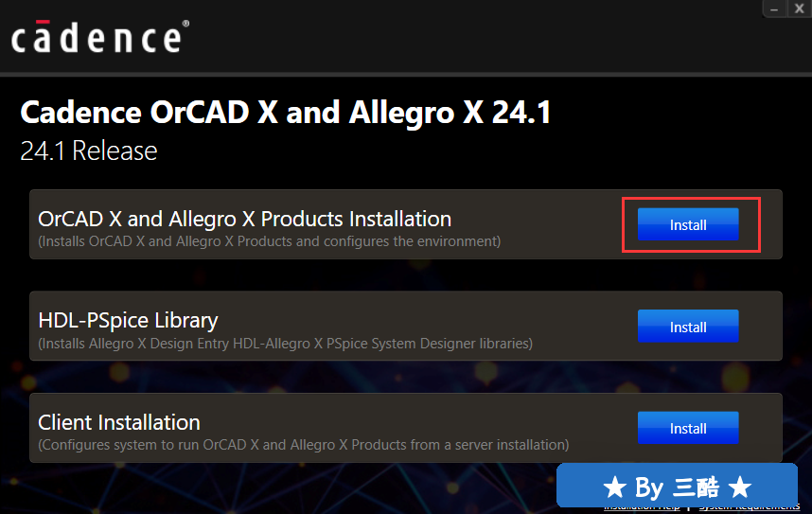Click the Design Entry HDL libraries description

286,344
